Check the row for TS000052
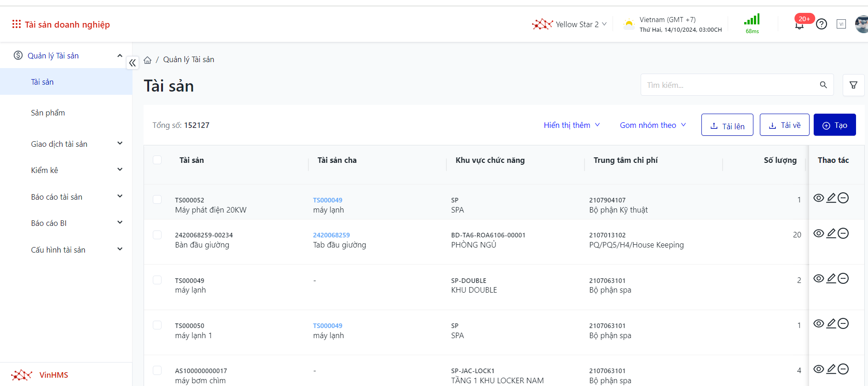 157,200
